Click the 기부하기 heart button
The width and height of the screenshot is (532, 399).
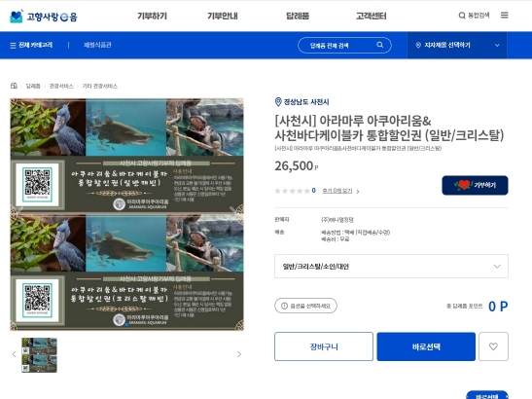coord(475,185)
